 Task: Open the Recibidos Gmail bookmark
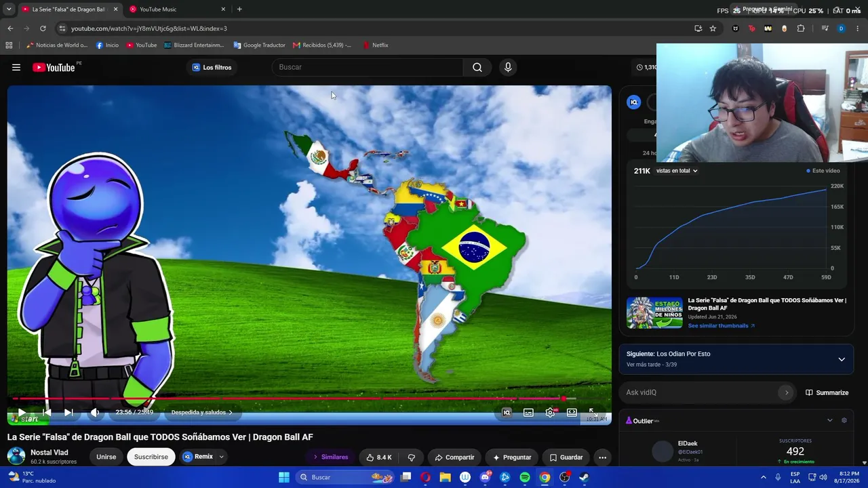[x=322, y=45]
